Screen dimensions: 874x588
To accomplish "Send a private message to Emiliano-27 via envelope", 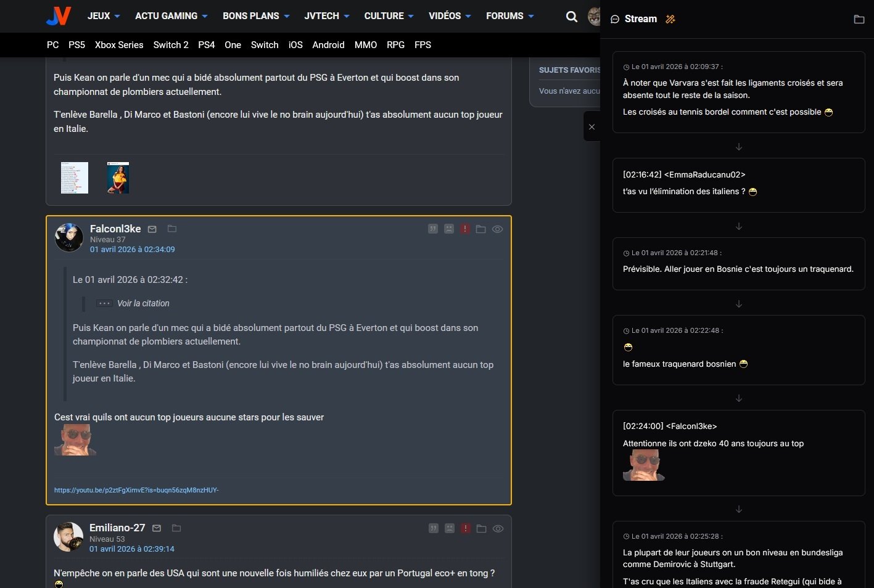I will 157,528.
